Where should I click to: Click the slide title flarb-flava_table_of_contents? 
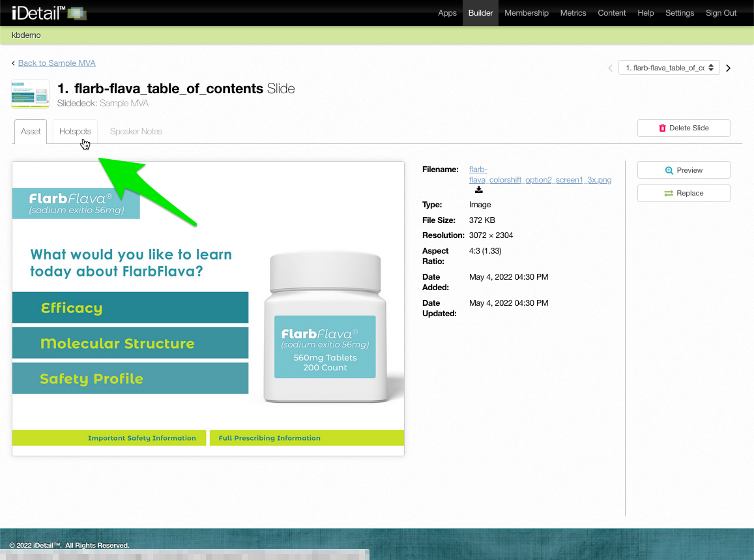pos(168,89)
